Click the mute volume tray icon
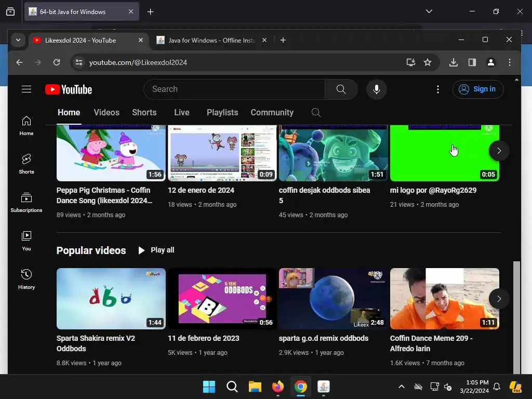 [448, 387]
